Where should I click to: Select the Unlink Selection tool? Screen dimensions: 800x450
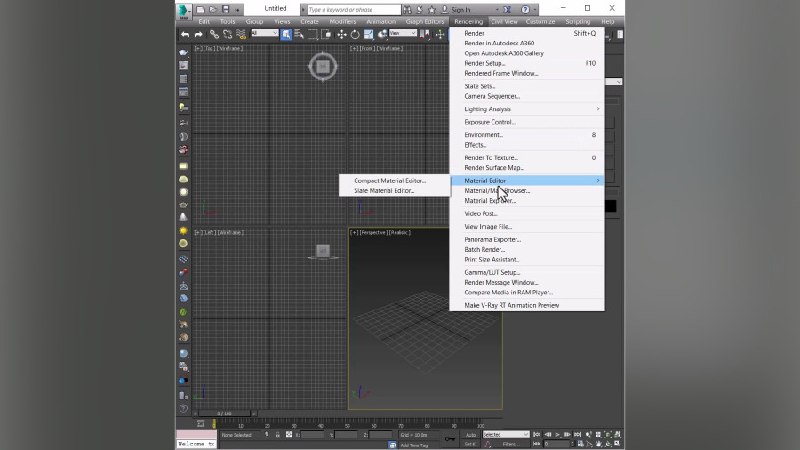pyautogui.click(x=228, y=34)
